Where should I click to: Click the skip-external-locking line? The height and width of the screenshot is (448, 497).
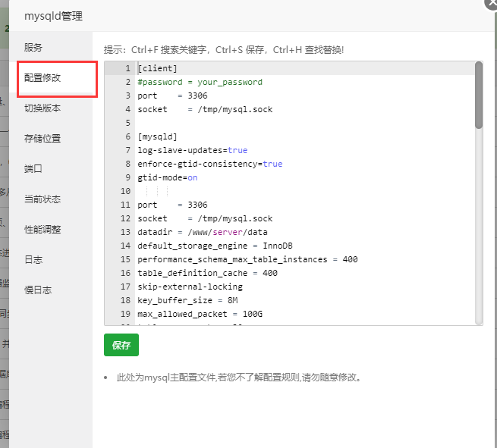pyautogui.click(x=190, y=287)
